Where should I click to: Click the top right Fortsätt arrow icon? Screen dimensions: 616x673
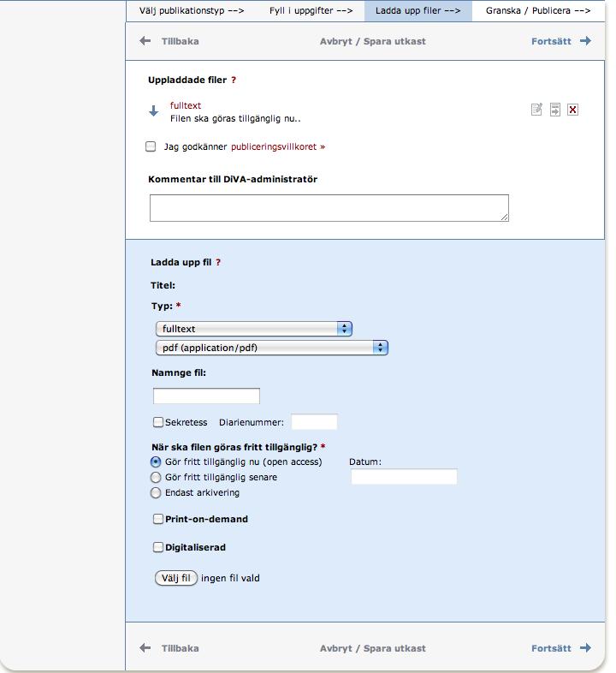[585, 41]
